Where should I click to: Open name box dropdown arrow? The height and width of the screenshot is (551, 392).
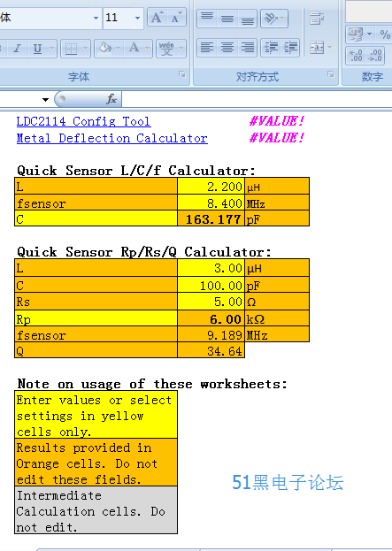coord(45,100)
